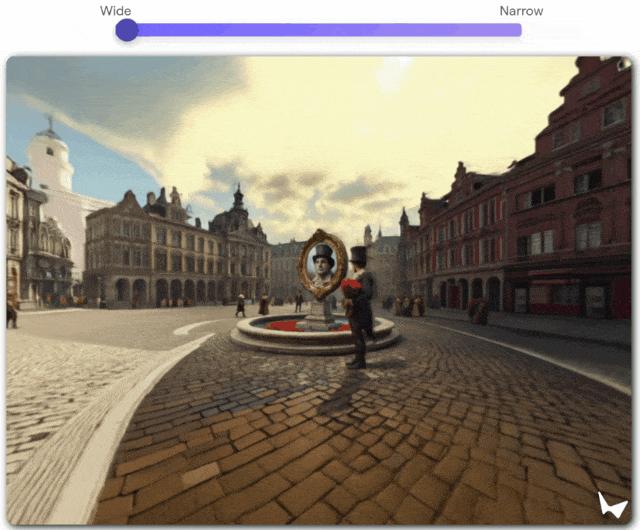This screenshot has height=530, width=640.
Task: Click the pedestrian walking left of the fountain
Action: (x=240, y=305)
